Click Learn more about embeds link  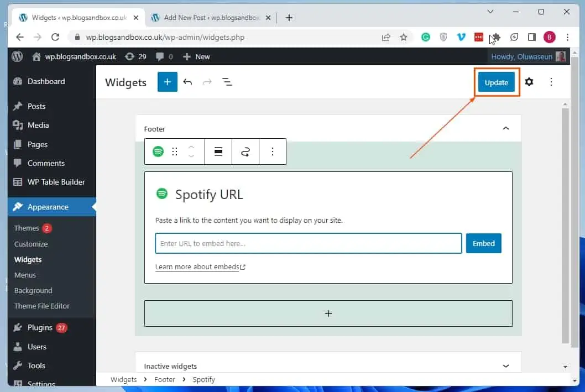(200, 267)
